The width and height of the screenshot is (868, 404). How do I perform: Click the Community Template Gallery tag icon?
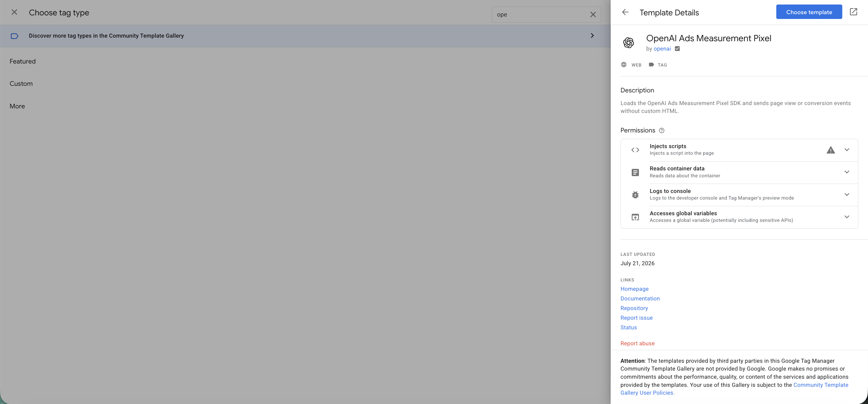14,36
